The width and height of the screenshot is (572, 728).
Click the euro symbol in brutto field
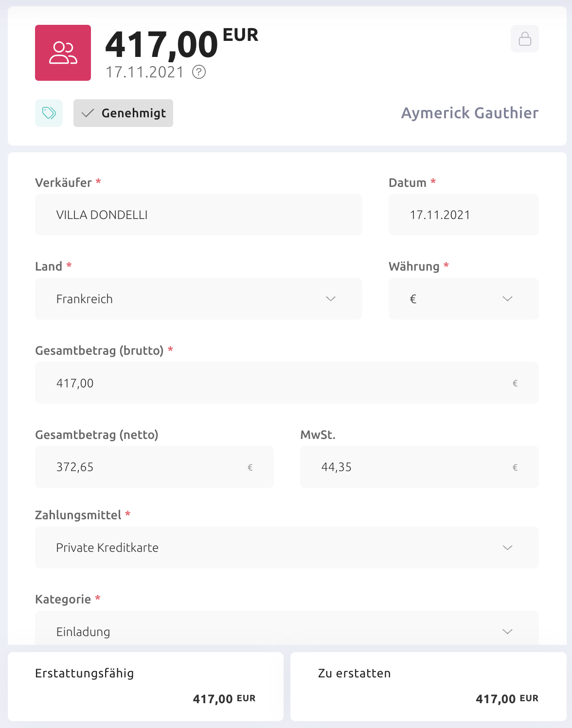coord(515,383)
